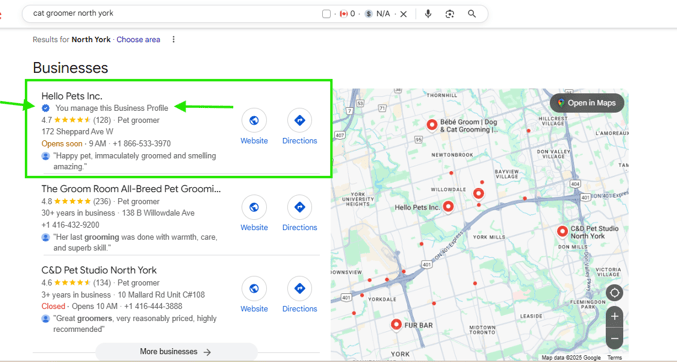Click the verified badge under Hello Pets Inc.

pyautogui.click(x=45, y=108)
